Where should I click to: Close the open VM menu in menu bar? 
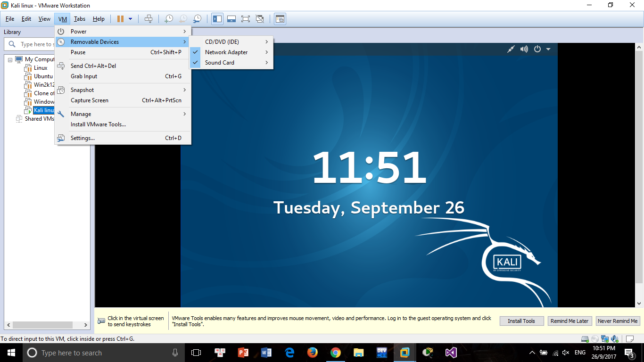click(63, 19)
